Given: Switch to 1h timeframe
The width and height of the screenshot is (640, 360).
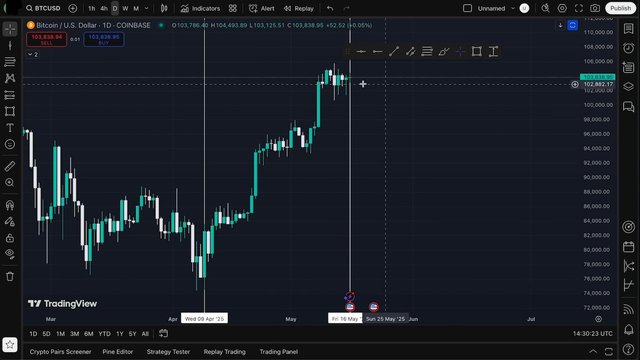Looking at the screenshot, I should coord(92,8).
